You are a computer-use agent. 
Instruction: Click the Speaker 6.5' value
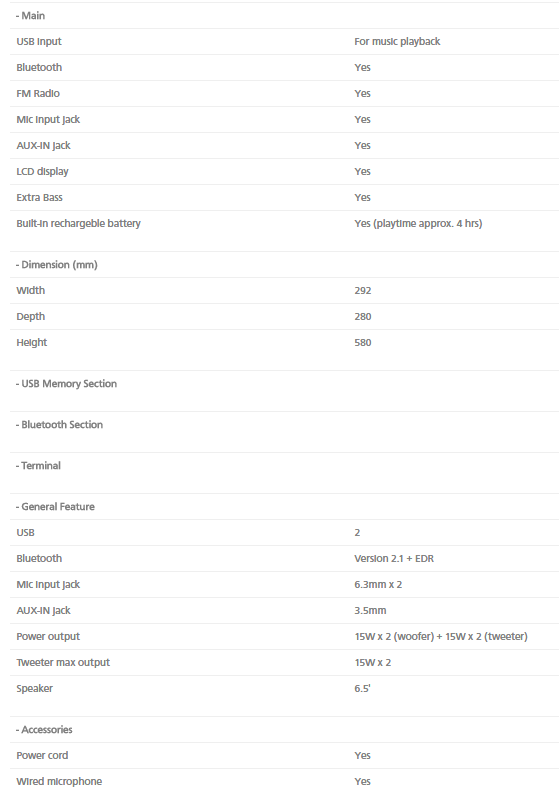tap(362, 689)
